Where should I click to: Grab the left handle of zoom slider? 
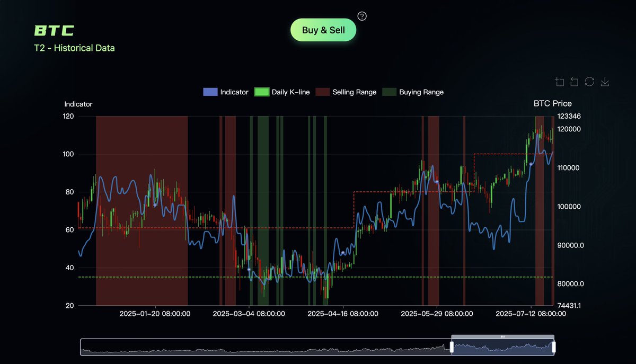point(452,347)
